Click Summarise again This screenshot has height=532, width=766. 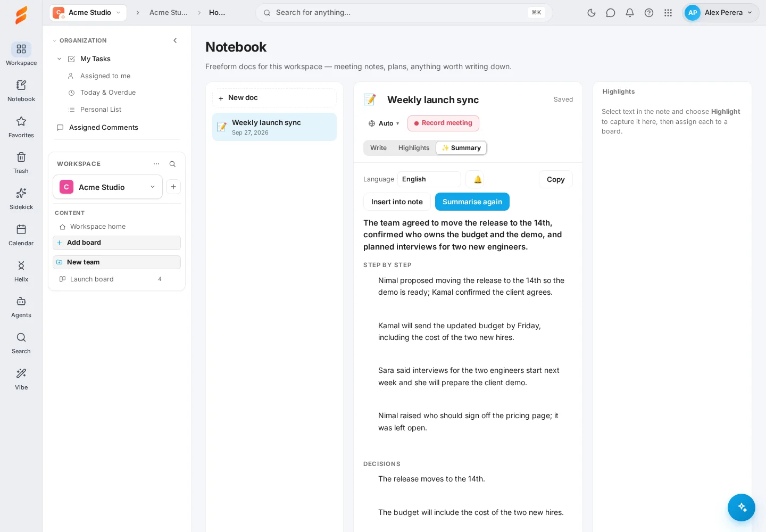point(472,202)
